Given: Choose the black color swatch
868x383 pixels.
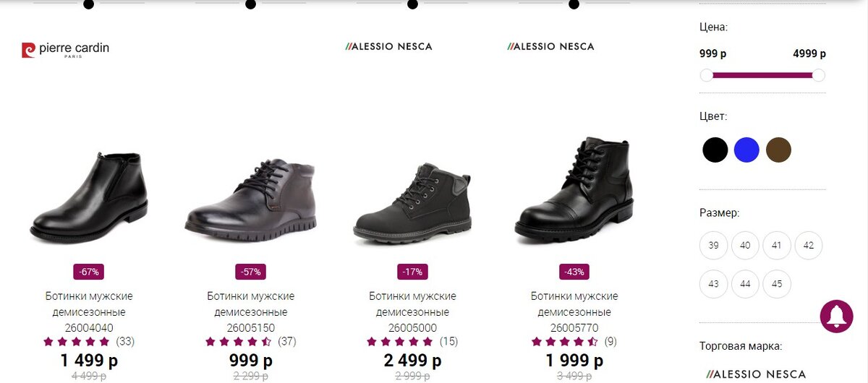Looking at the screenshot, I should point(715,150).
